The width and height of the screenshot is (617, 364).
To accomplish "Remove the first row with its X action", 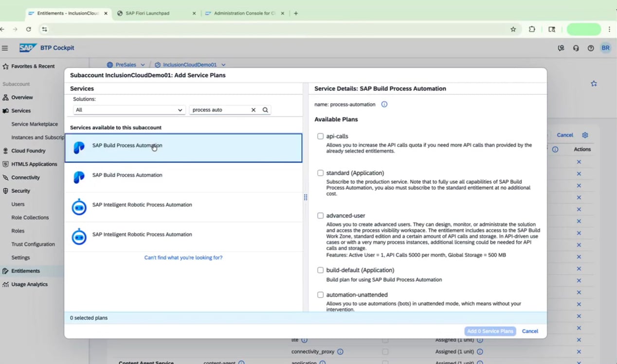I will pyautogui.click(x=579, y=162).
